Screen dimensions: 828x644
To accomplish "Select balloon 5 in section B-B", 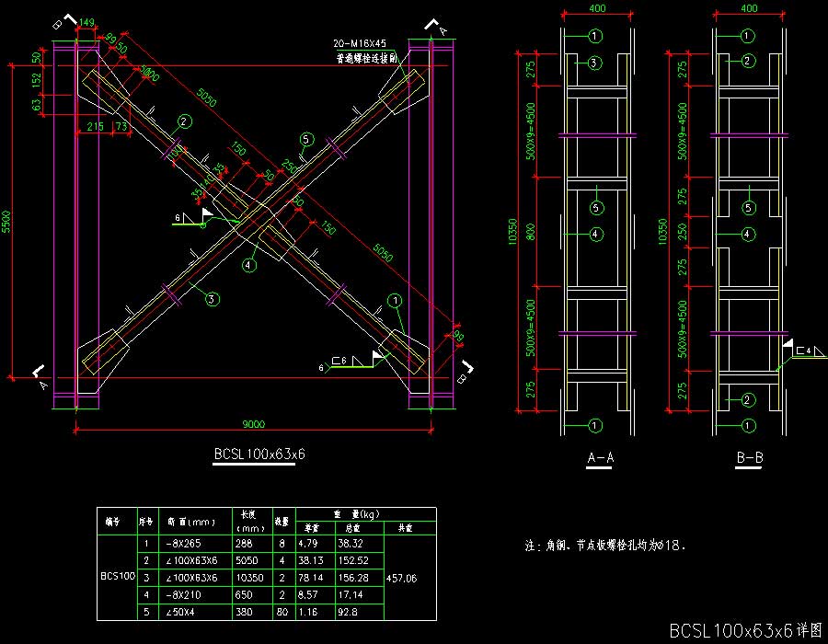I will pos(748,208).
